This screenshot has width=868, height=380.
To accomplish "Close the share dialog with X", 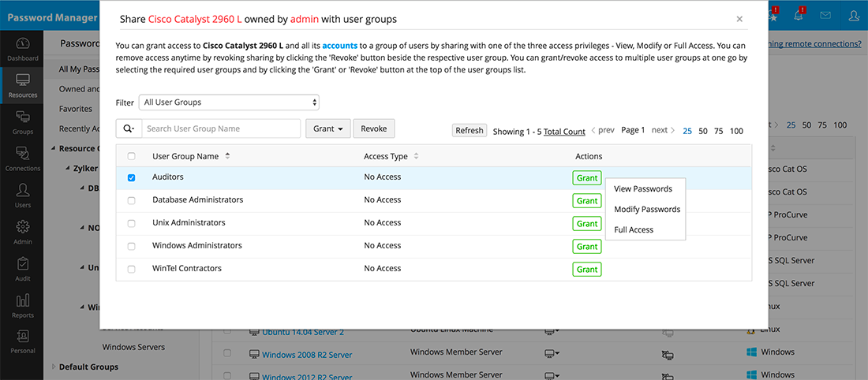I will (739, 19).
